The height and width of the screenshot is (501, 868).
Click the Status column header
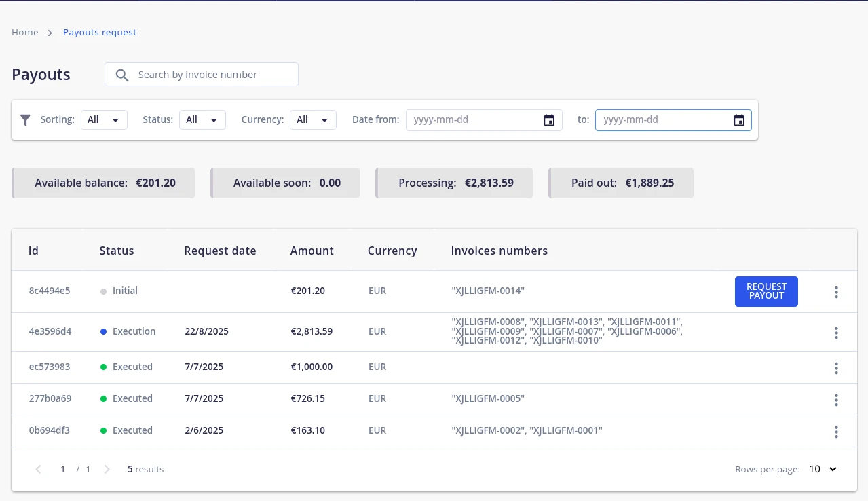click(x=117, y=250)
